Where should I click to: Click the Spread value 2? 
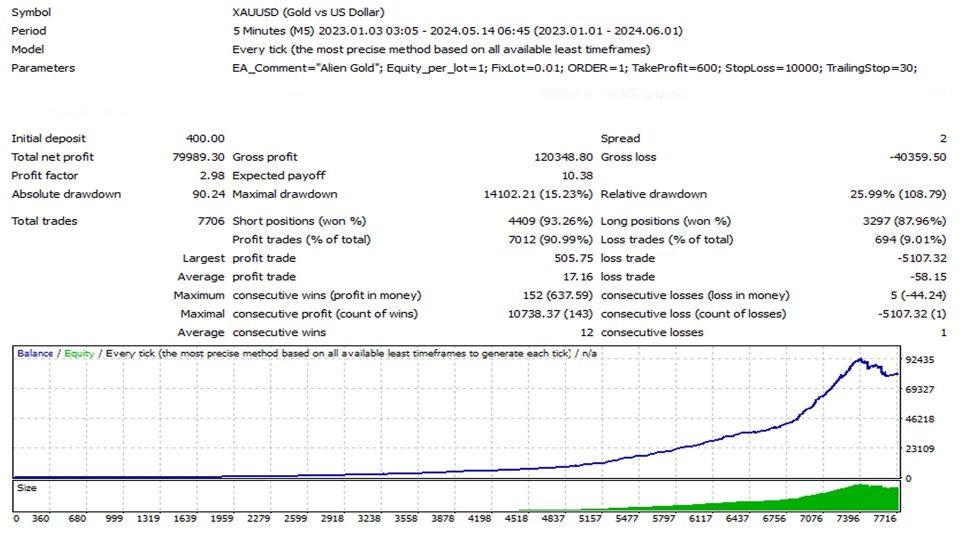943,138
